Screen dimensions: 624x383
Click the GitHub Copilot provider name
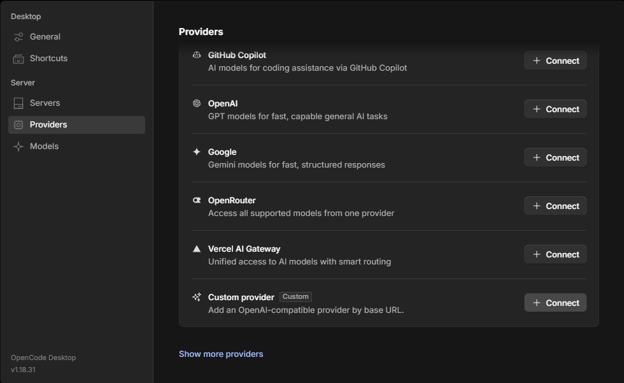pos(237,55)
